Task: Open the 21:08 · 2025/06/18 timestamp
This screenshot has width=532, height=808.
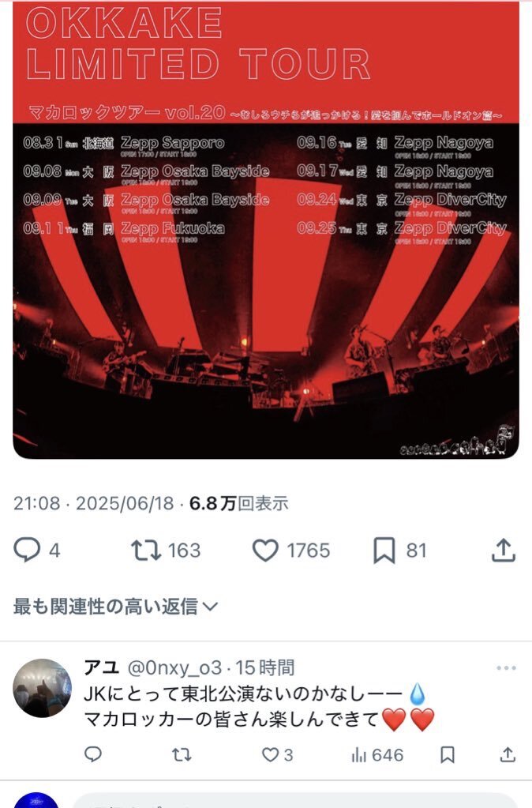Action: [94, 503]
